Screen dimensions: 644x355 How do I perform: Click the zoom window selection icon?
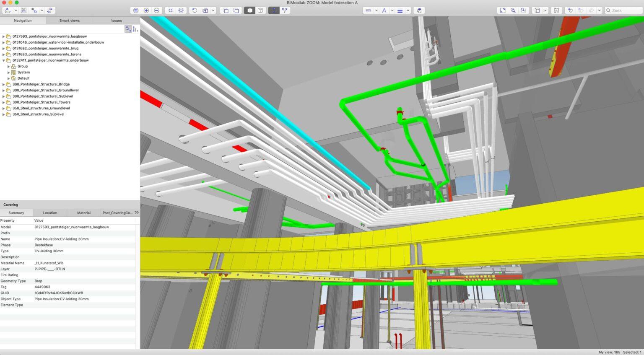click(523, 10)
